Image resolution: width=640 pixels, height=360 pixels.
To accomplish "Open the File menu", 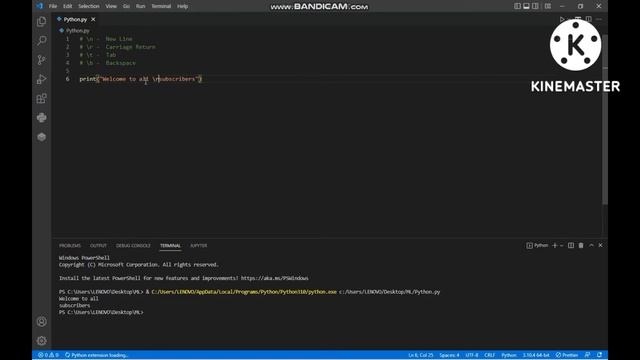I will (53, 6).
